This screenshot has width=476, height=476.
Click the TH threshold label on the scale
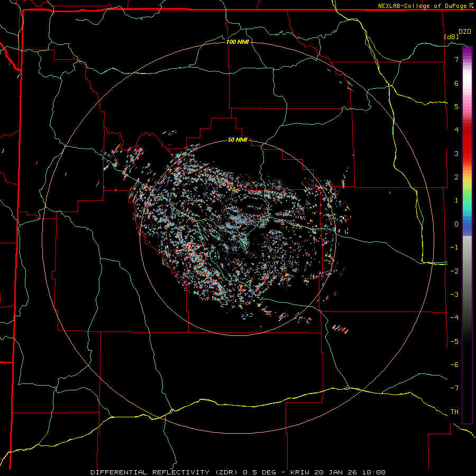point(454,411)
